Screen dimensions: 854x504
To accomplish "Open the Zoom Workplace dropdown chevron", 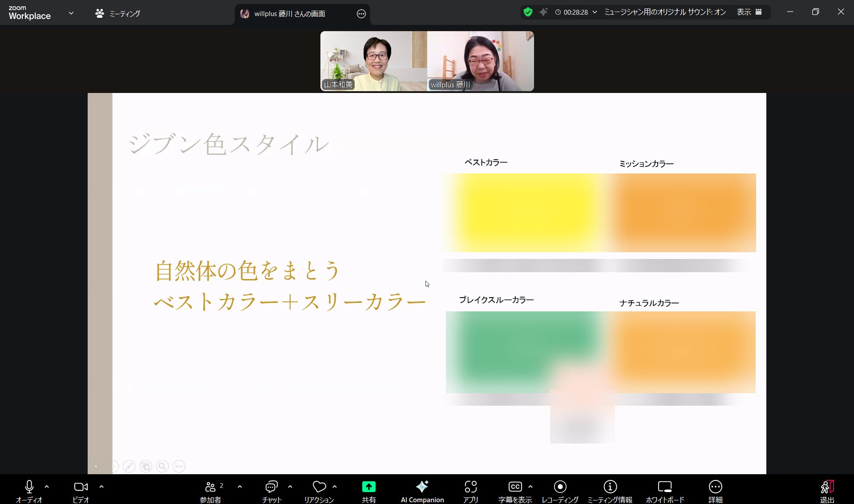I will (71, 13).
